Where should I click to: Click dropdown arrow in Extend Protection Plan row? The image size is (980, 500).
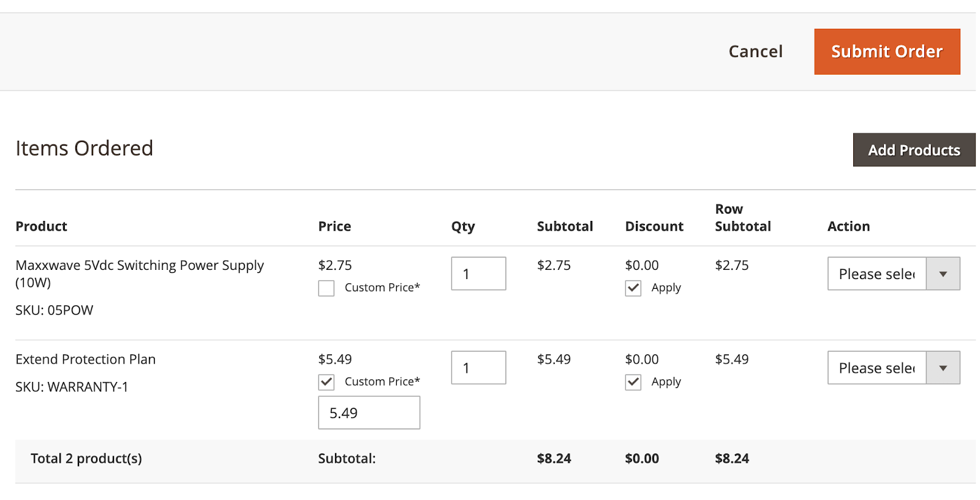tap(943, 368)
